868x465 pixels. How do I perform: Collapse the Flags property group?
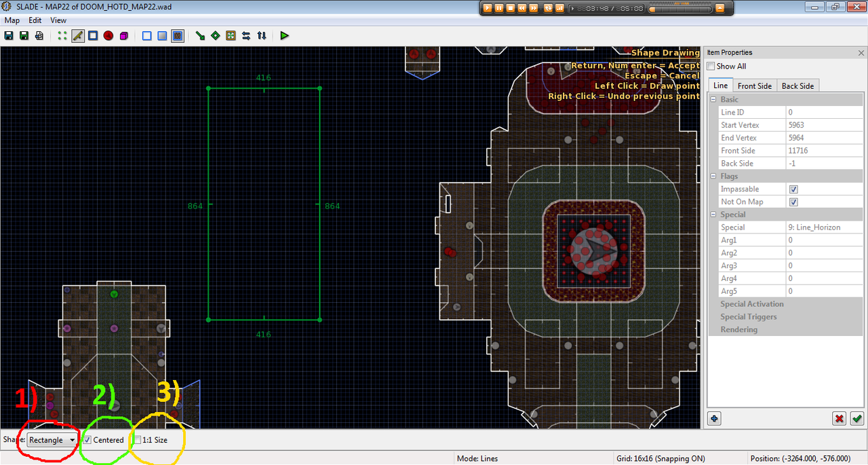714,176
